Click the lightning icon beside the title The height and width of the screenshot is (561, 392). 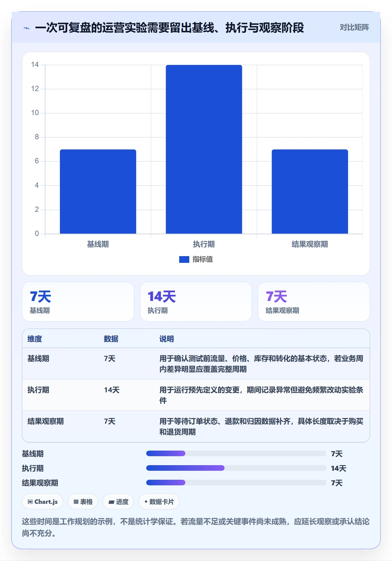27,28
